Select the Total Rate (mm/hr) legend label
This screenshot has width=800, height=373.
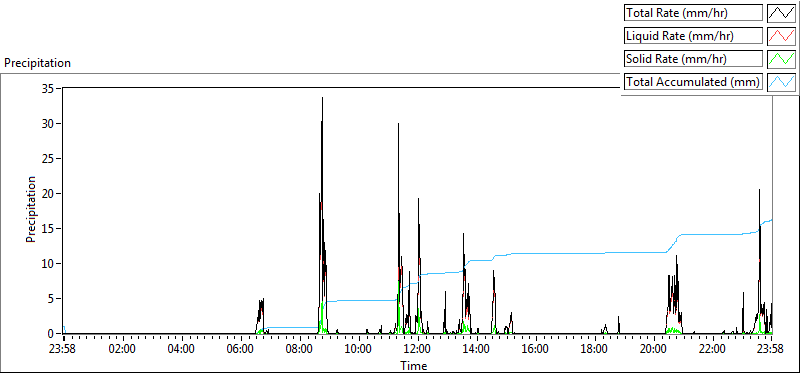point(693,13)
